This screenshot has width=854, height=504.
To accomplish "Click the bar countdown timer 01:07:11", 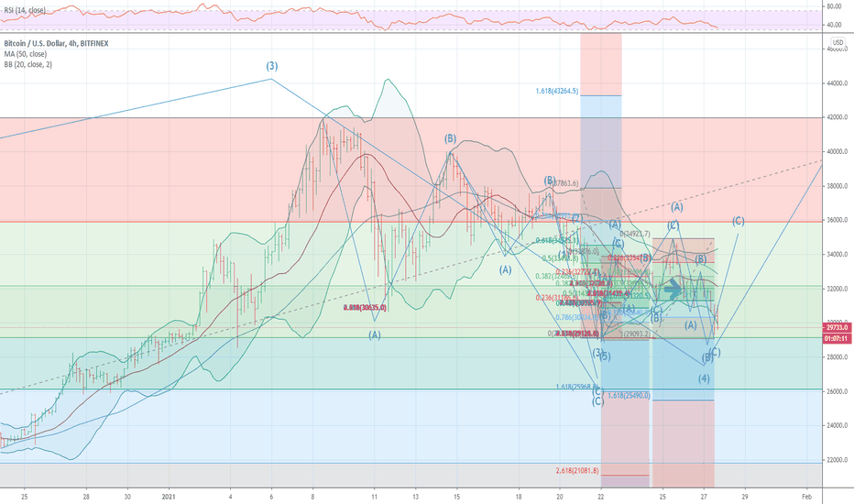I will (x=838, y=338).
